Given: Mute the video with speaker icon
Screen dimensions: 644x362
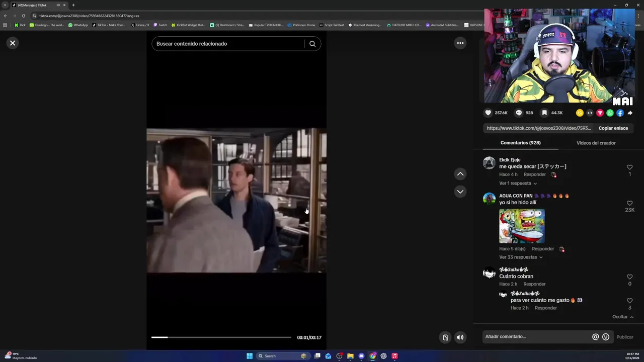Looking at the screenshot, I should tap(460, 337).
